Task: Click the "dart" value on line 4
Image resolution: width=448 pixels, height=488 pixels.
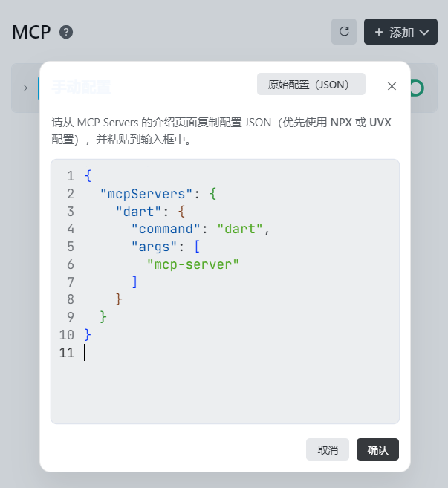Action: [x=240, y=230]
